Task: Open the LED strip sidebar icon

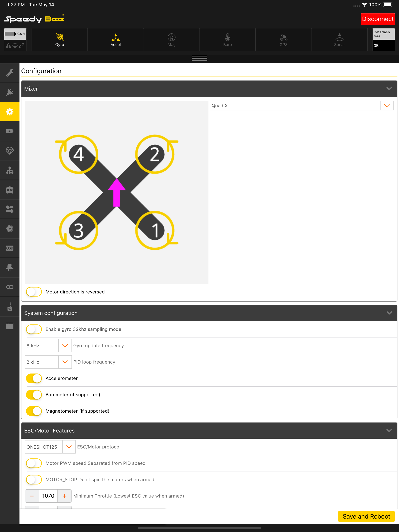Action: point(10,267)
